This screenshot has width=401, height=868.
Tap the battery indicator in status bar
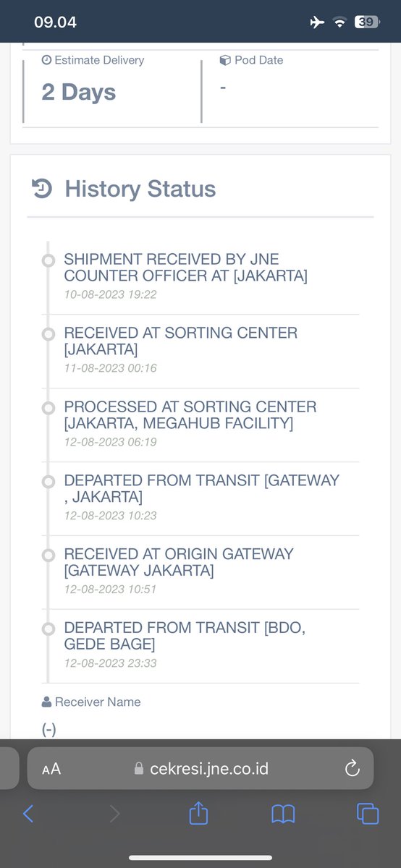366,22
